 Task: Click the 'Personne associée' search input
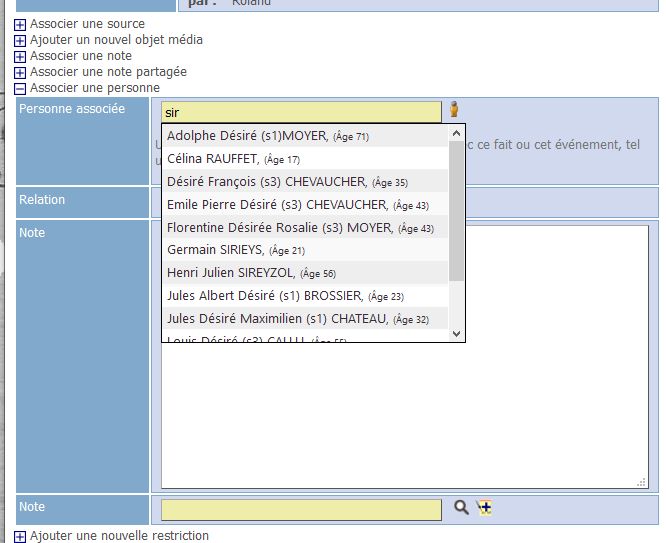(x=300, y=113)
